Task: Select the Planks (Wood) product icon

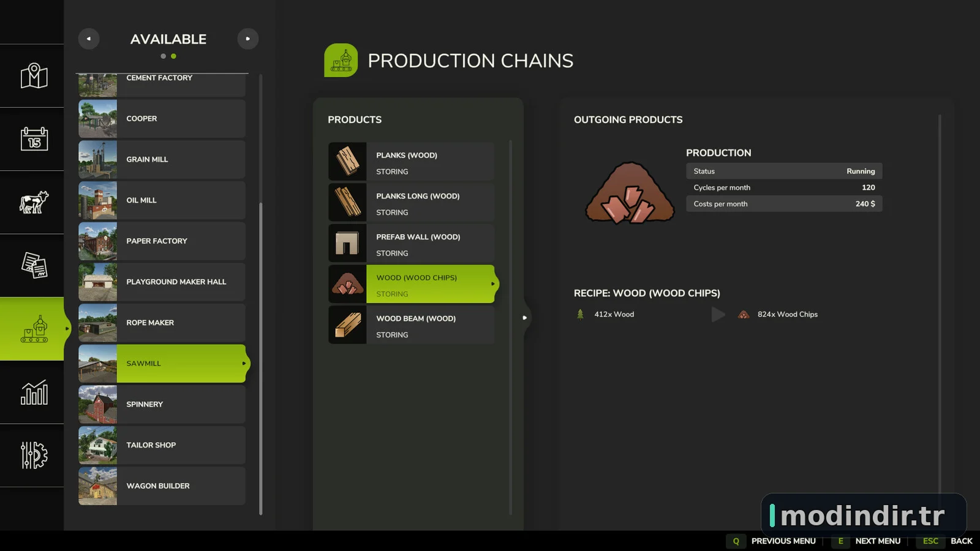Action: pyautogui.click(x=347, y=162)
